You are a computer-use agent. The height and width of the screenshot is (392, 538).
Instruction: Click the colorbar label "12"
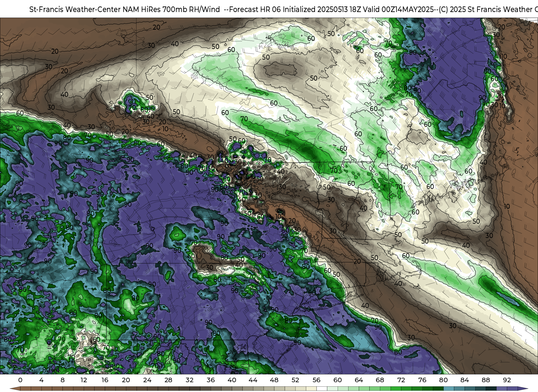(84, 380)
